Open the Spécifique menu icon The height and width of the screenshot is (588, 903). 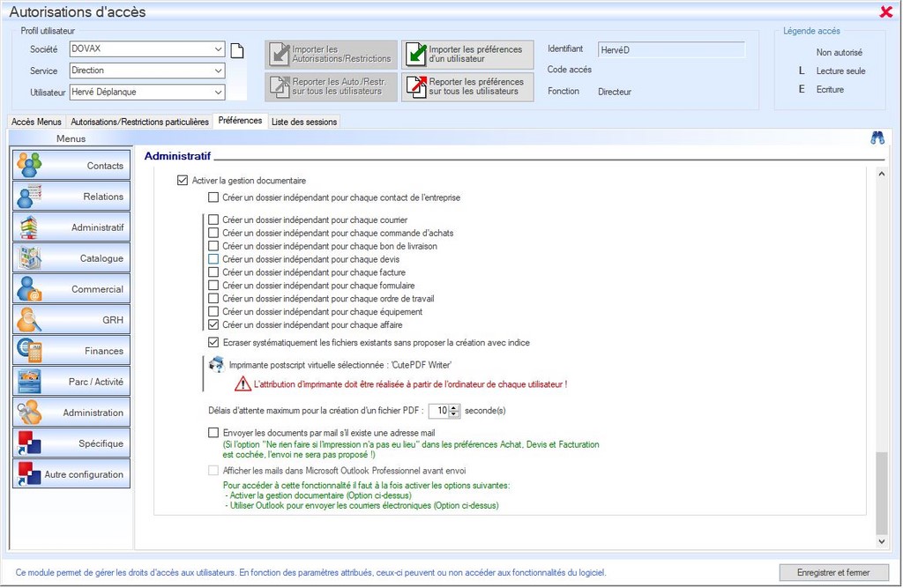click(29, 443)
